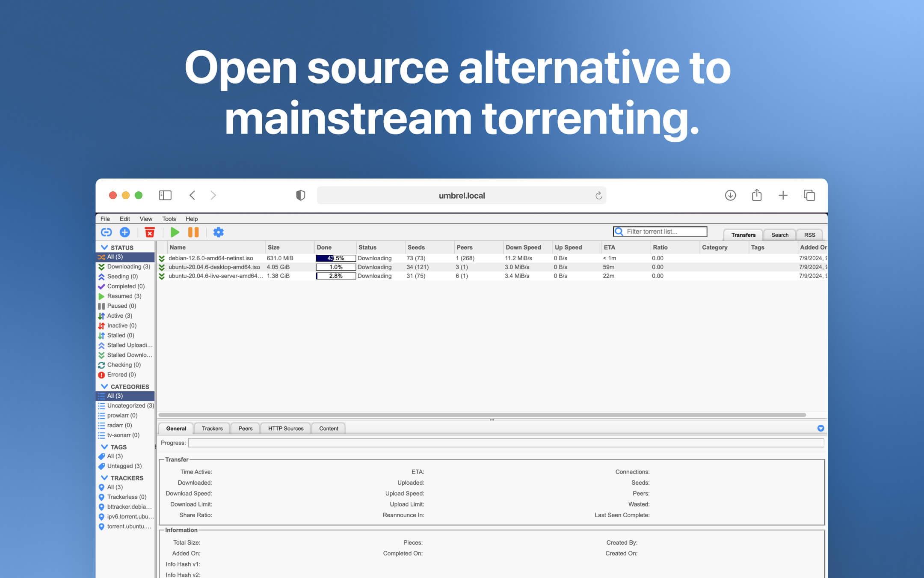Switch to the Content tab
This screenshot has width=924, height=578.
tap(329, 428)
